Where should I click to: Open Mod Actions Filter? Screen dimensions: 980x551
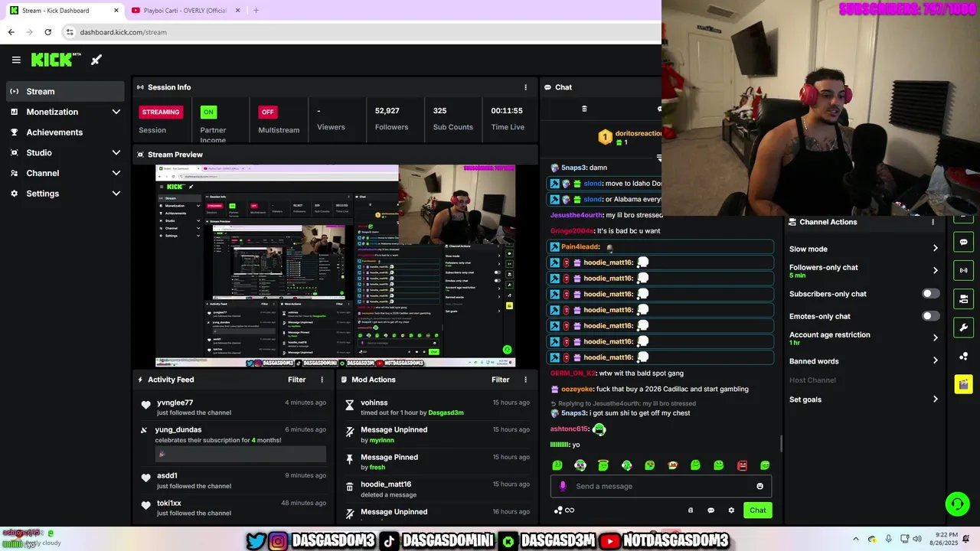point(501,380)
